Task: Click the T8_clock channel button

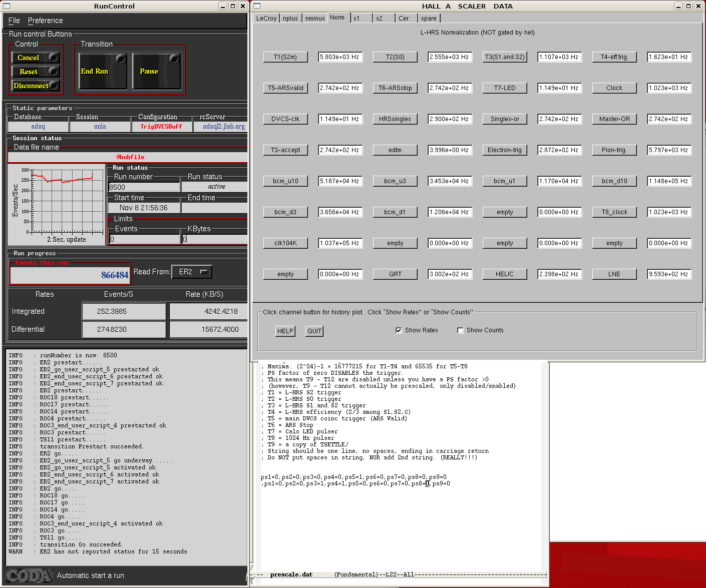Action: click(x=614, y=212)
